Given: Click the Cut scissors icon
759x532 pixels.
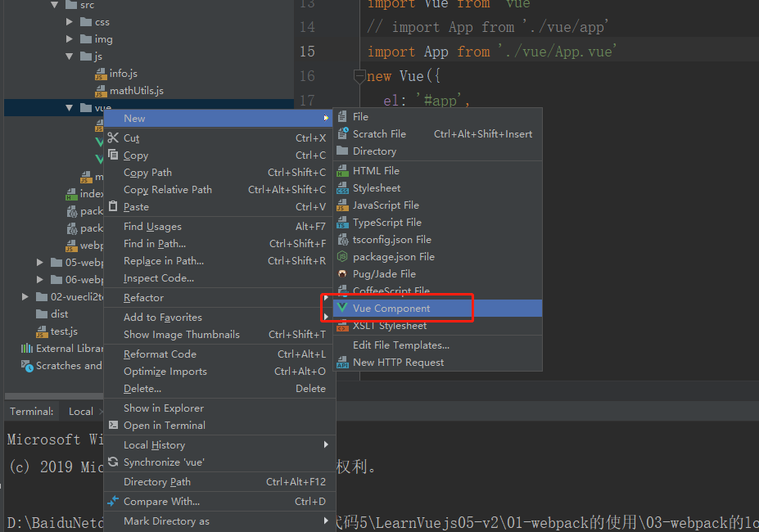Looking at the screenshot, I should [x=113, y=138].
